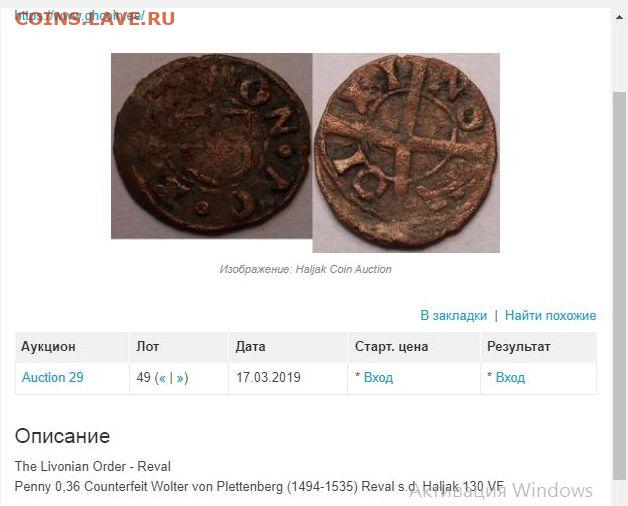Click Вход link under Результат
This screenshot has height=506, width=628.
pos(510,377)
